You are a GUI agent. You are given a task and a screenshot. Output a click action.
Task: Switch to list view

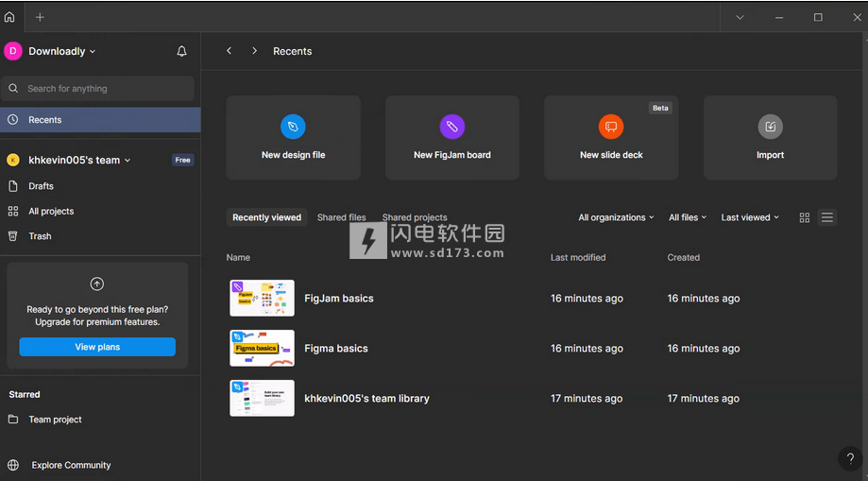pos(827,217)
